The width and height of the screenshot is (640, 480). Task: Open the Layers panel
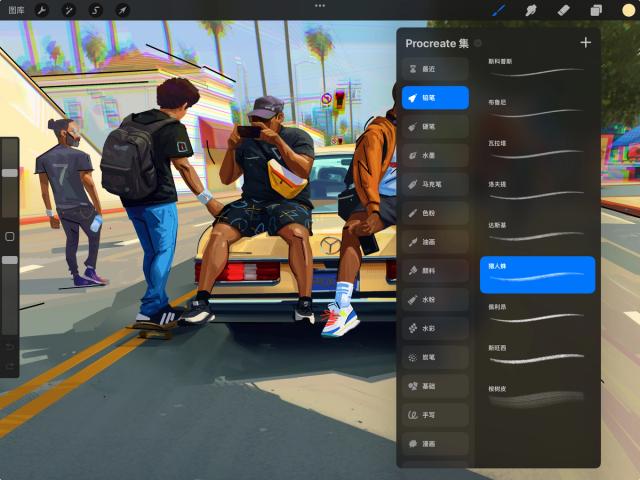[x=596, y=10]
